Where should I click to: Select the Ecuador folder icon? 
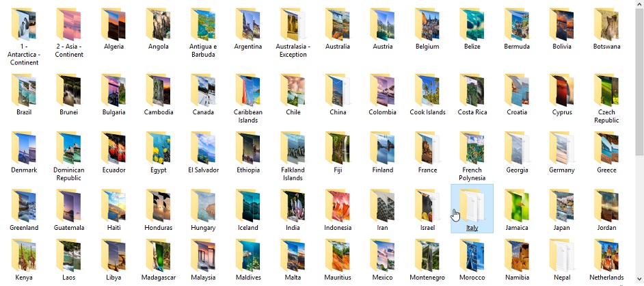point(113,148)
